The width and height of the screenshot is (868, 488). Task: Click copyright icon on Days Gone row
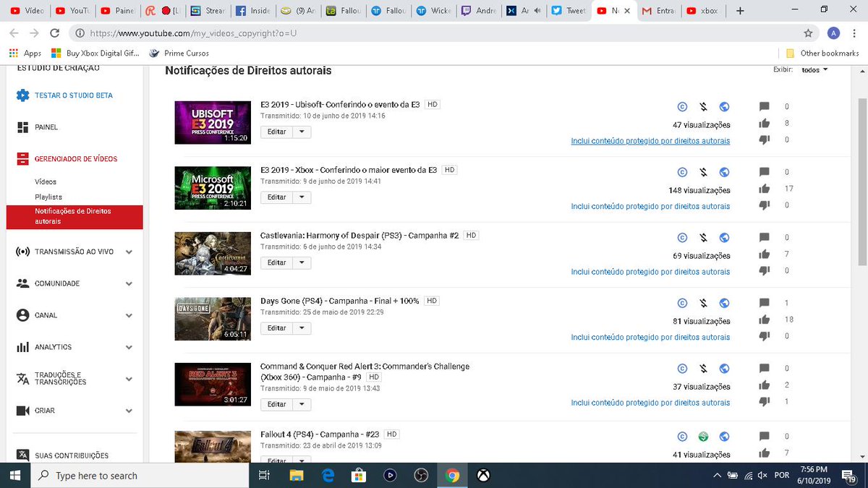pos(681,303)
